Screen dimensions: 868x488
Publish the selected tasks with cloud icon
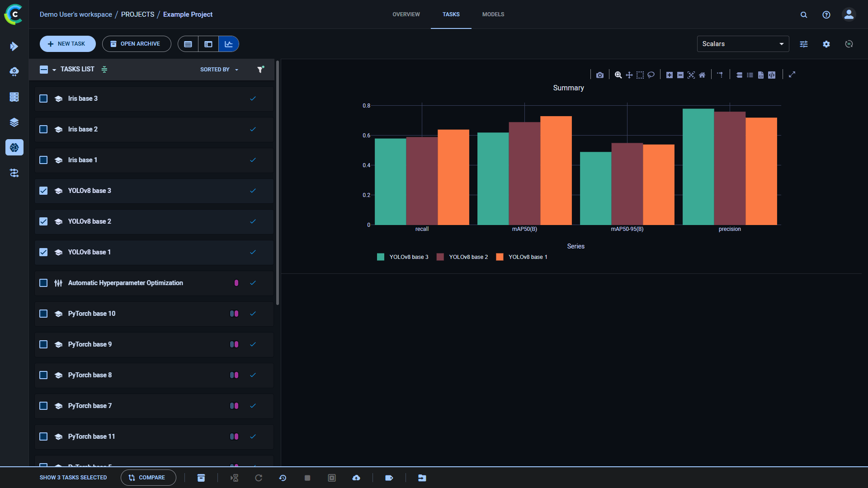(x=356, y=478)
